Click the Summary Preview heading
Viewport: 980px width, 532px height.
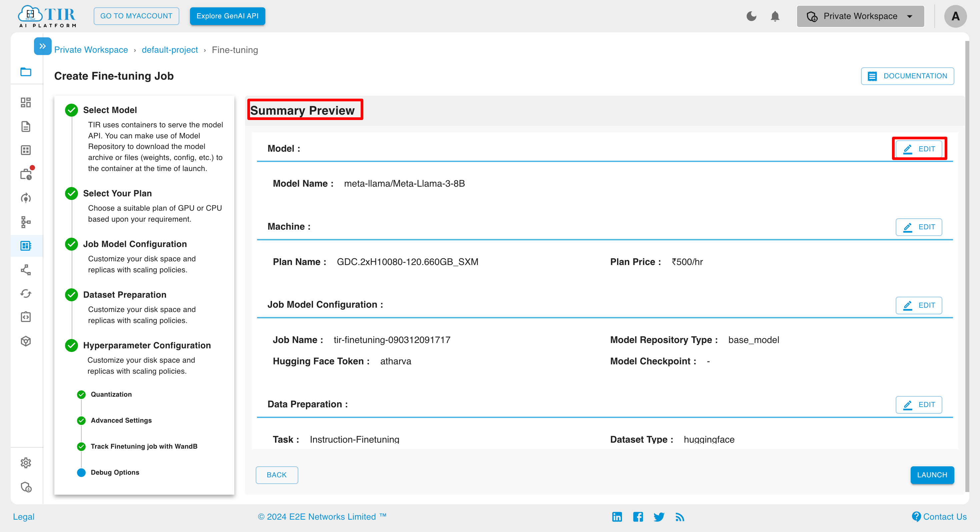tap(302, 110)
